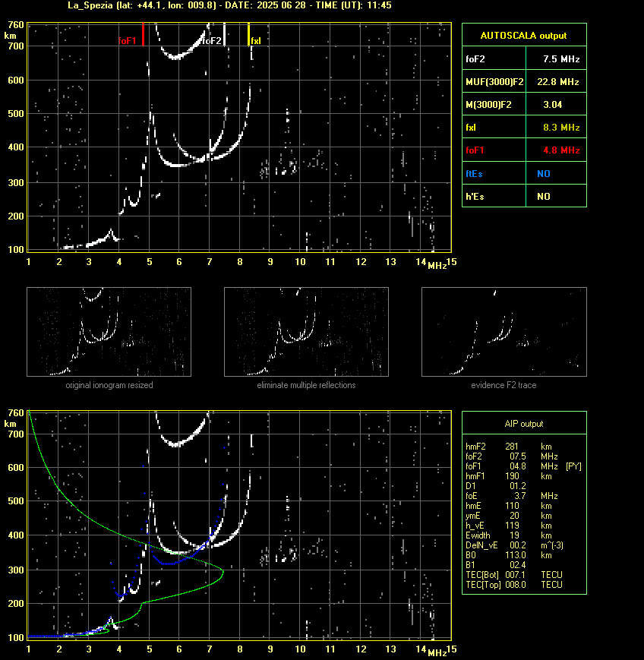Select the red foF1 4.8 MHz value
Image resolution: width=644 pixels, height=660 pixels.
pos(561,150)
